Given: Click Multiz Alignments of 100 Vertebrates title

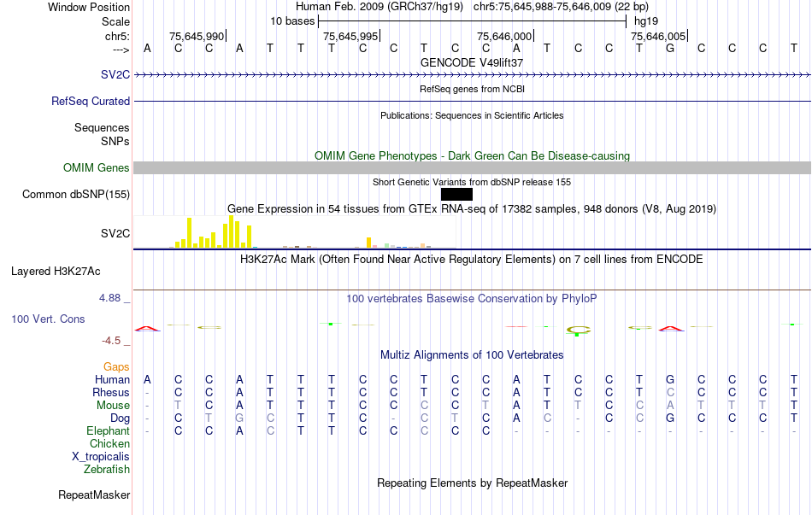Looking at the screenshot, I should 472,355.
